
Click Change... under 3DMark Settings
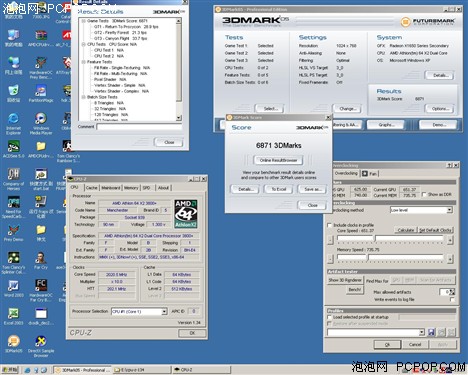coord(348,109)
